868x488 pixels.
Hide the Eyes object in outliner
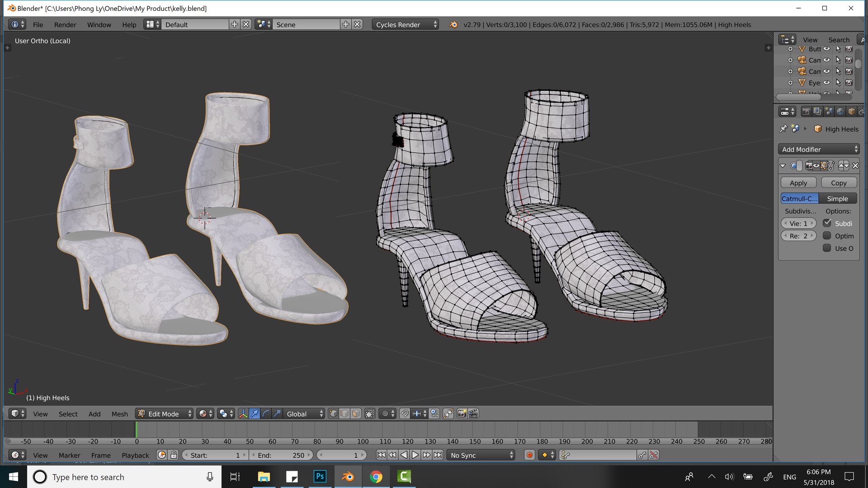826,83
